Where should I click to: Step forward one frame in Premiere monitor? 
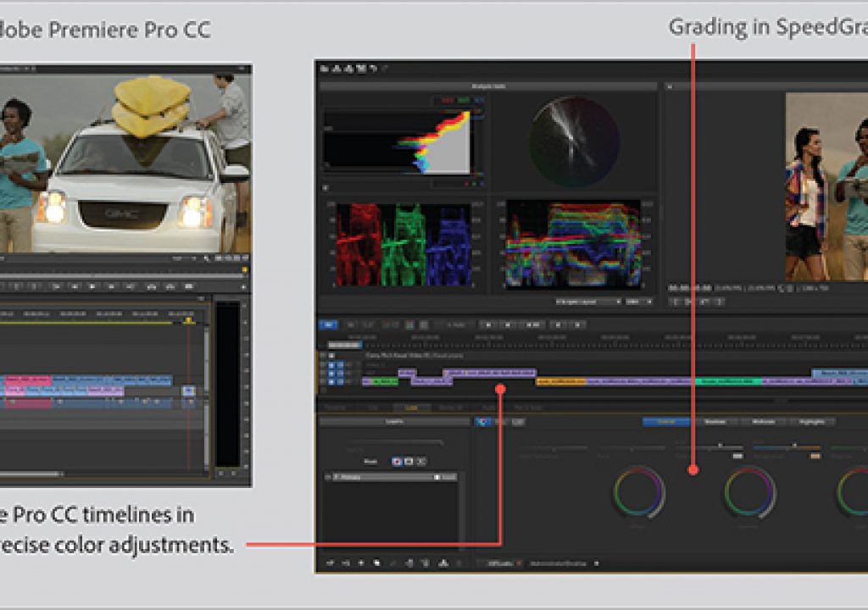pos(111,286)
